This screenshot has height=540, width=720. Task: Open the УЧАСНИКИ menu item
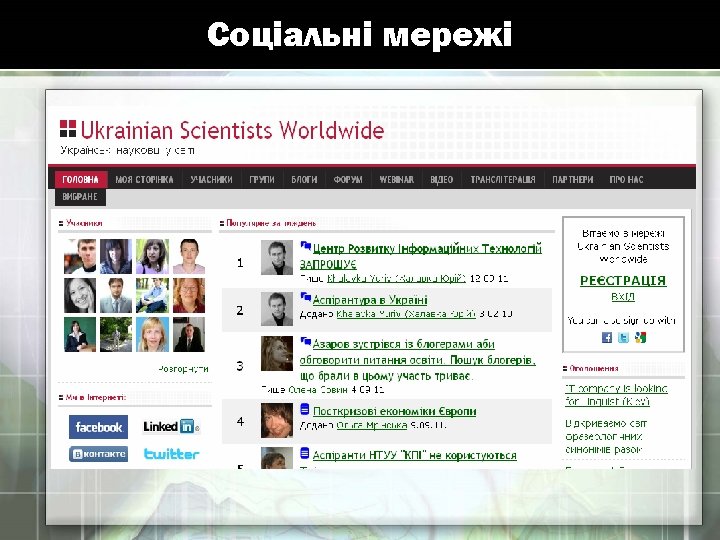211,180
